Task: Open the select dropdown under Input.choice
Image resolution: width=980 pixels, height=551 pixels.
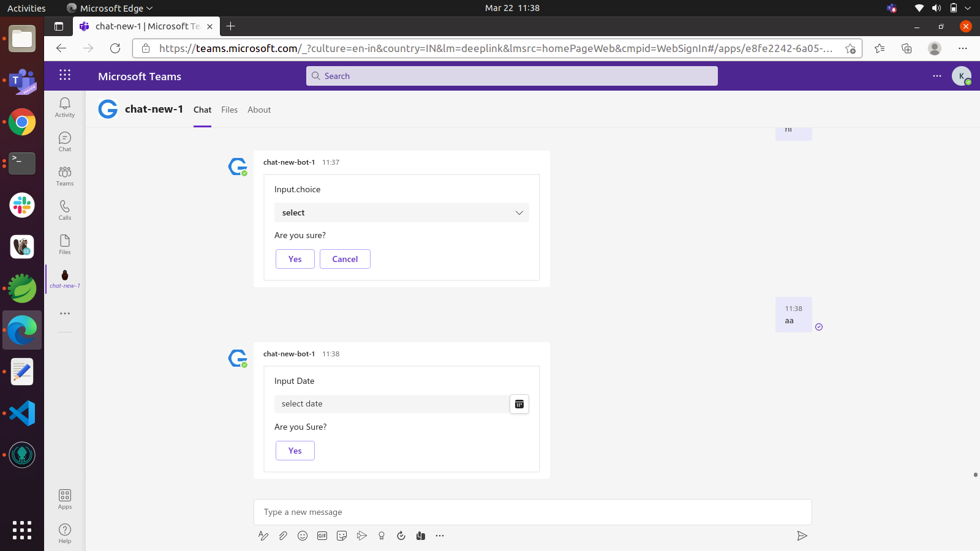Action: (x=401, y=212)
